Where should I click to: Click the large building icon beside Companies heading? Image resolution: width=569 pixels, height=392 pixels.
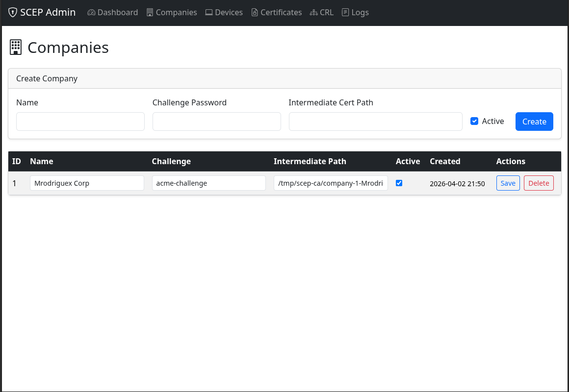[x=16, y=48]
